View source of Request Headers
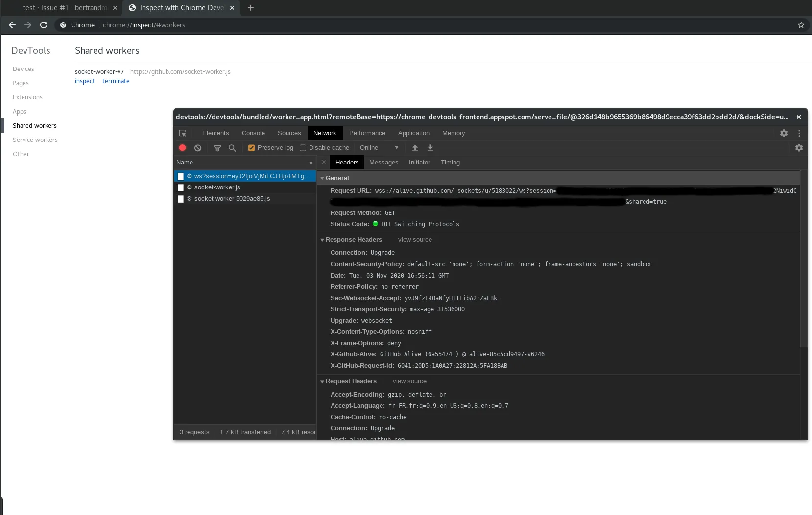Viewport: 812px width, 515px height. pos(409,381)
